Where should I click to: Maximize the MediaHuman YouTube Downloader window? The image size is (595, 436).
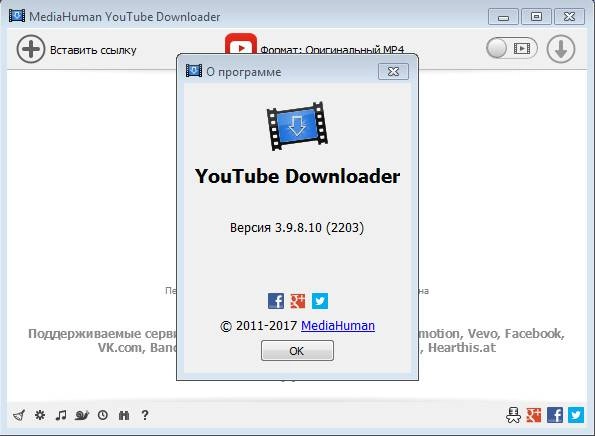(536, 17)
